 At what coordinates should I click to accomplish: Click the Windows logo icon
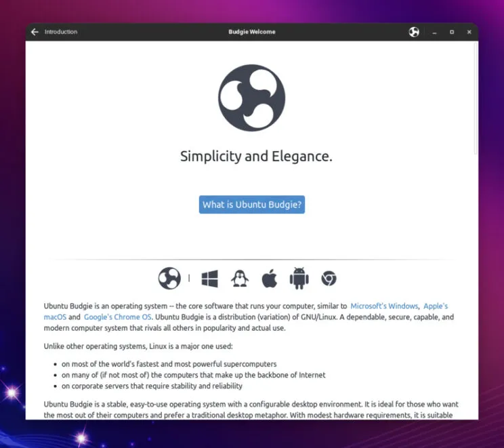pos(209,278)
